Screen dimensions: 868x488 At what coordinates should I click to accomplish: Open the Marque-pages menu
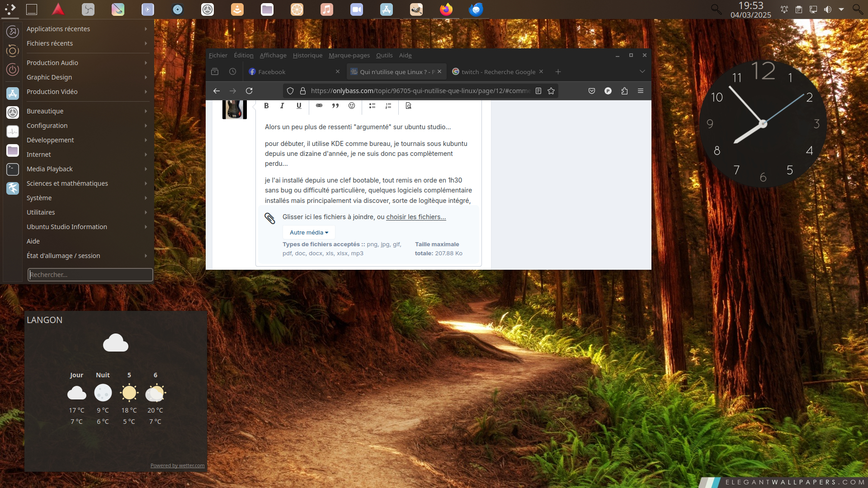(x=349, y=55)
